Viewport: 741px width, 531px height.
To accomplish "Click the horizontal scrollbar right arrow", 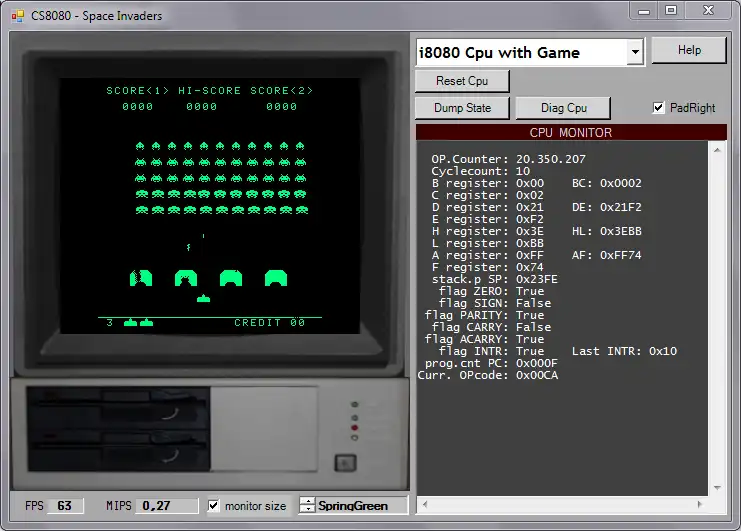I will (700, 505).
